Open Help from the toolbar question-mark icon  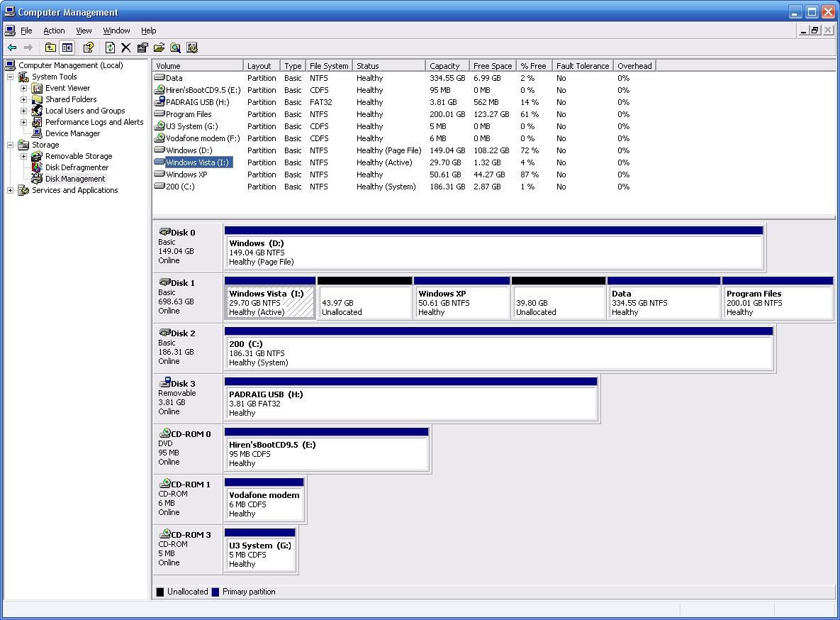click(x=89, y=48)
